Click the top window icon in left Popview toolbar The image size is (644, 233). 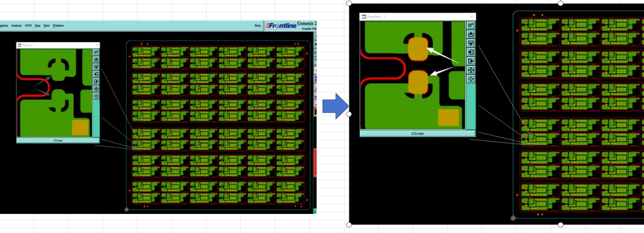pos(96,52)
